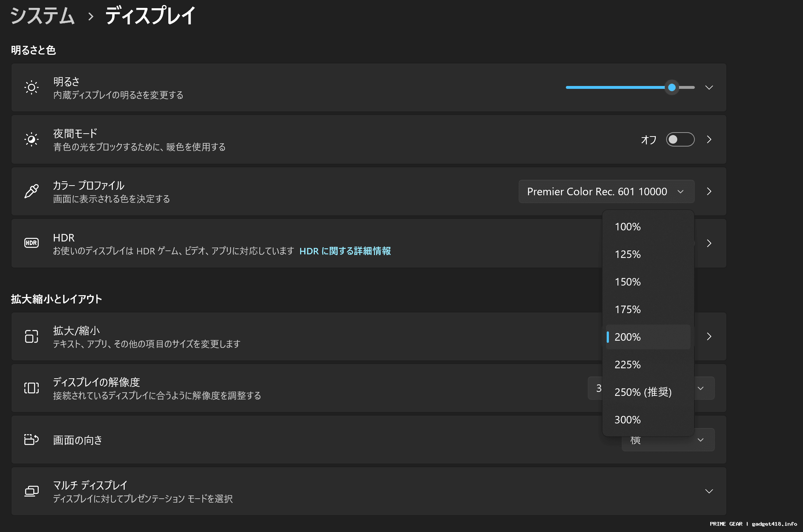Viewport: 803px width, 532px height.
Task: Click the scale resize icon
Action: tap(32, 336)
